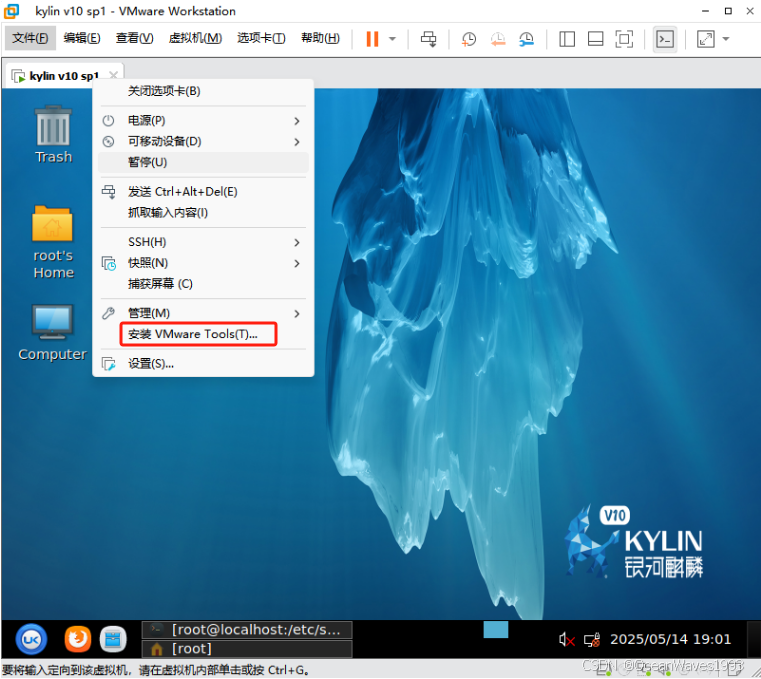Click the pause virtual machine toolbar icon

coord(372,39)
